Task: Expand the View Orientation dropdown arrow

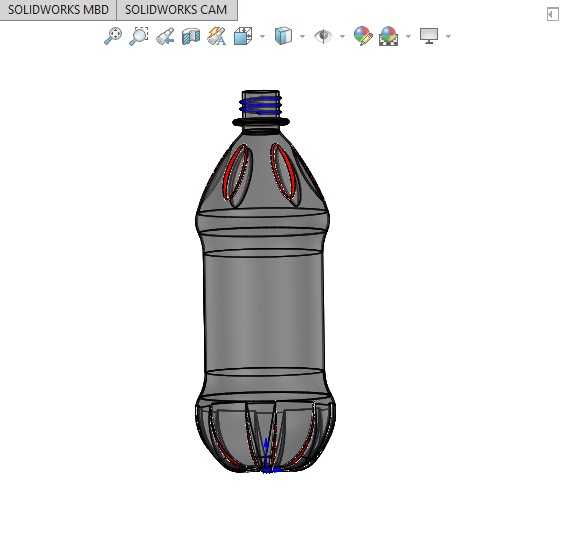Action: click(x=262, y=36)
